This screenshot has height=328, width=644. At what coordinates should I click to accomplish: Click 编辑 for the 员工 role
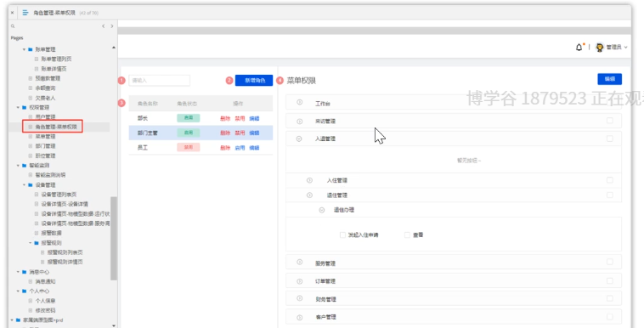[254, 148]
